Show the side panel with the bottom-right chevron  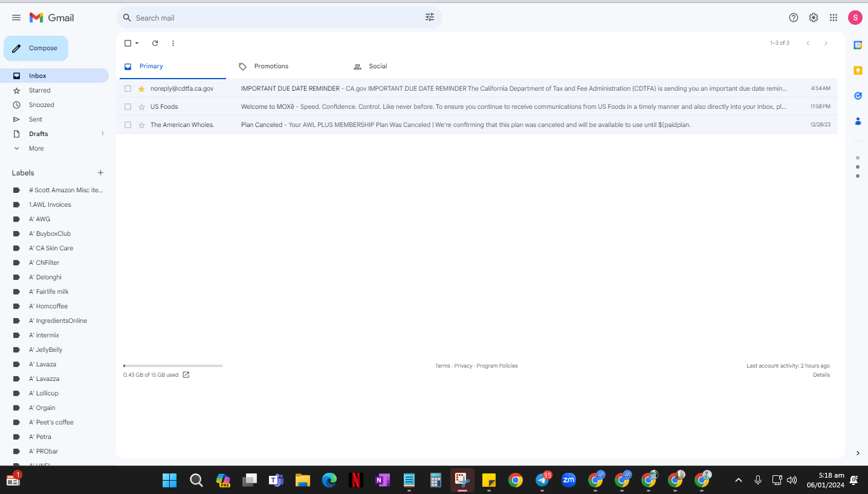point(858,453)
